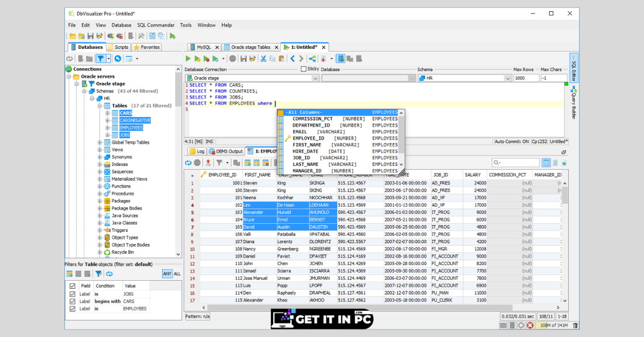Select COMMISSION_PCT in the autocomplete popup

pos(338,119)
